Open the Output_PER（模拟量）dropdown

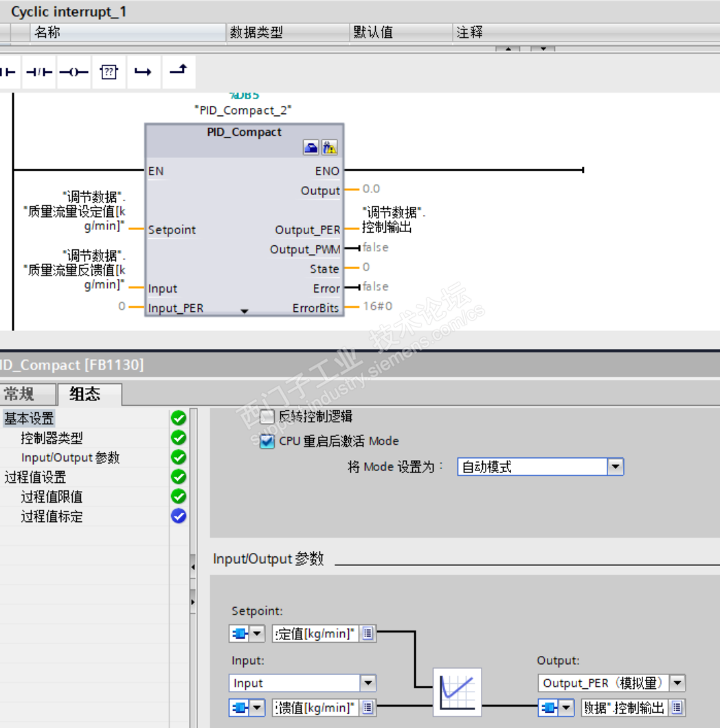677,683
